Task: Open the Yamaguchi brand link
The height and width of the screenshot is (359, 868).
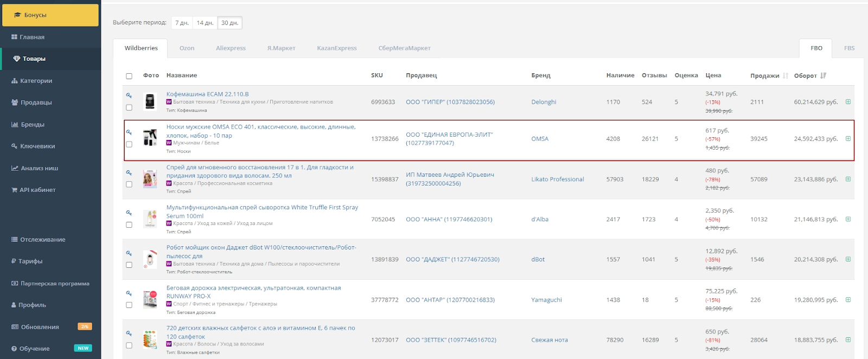Action: point(546,300)
